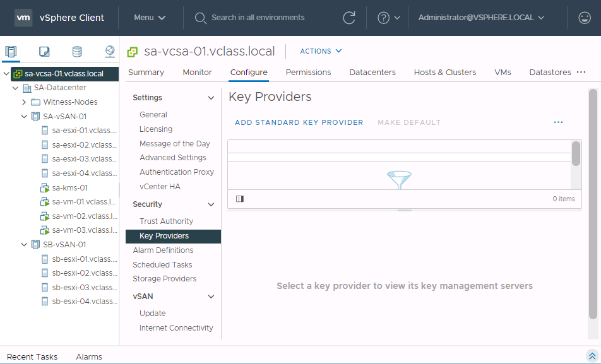601x364 pixels.
Task: Expand the Recent Tasks panel arrows
Action: point(592,356)
